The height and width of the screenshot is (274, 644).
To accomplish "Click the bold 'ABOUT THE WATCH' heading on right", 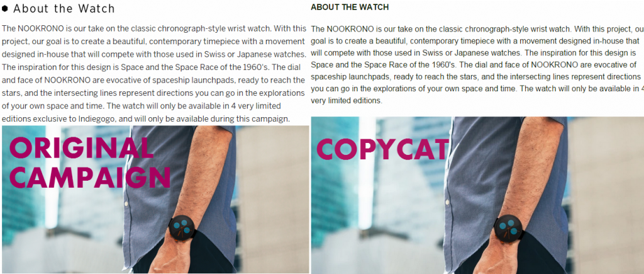I will coord(350,8).
